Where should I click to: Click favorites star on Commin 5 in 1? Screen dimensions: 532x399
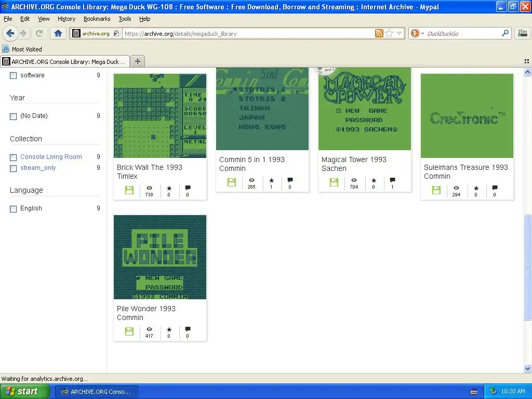point(271,180)
